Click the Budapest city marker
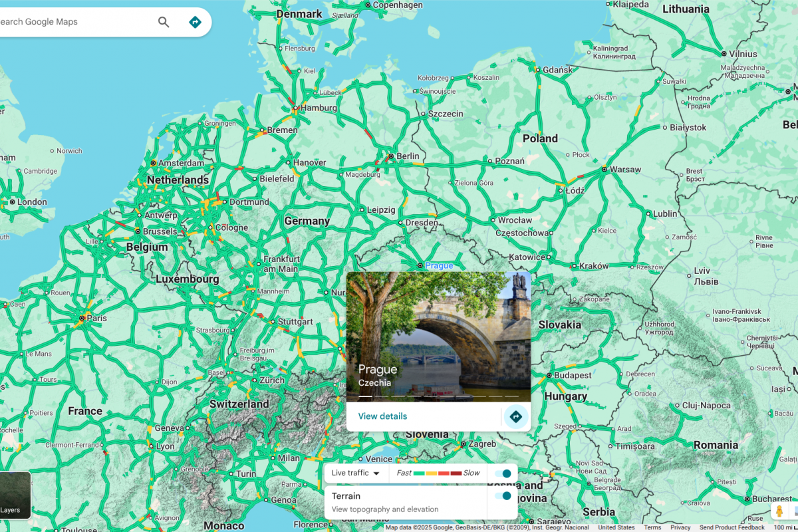Image resolution: width=798 pixels, height=532 pixels. (x=549, y=376)
